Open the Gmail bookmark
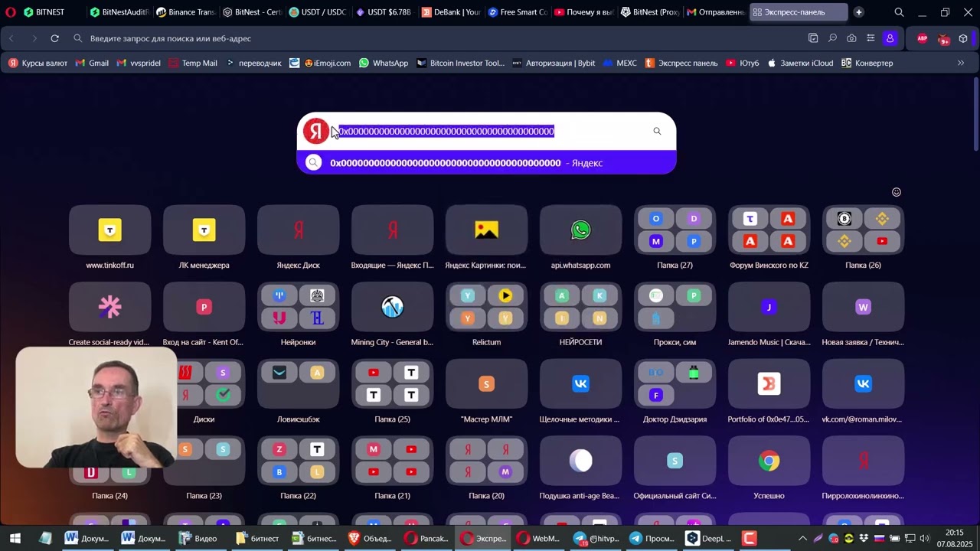The height and width of the screenshot is (551, 980). (x=92, y=63)
